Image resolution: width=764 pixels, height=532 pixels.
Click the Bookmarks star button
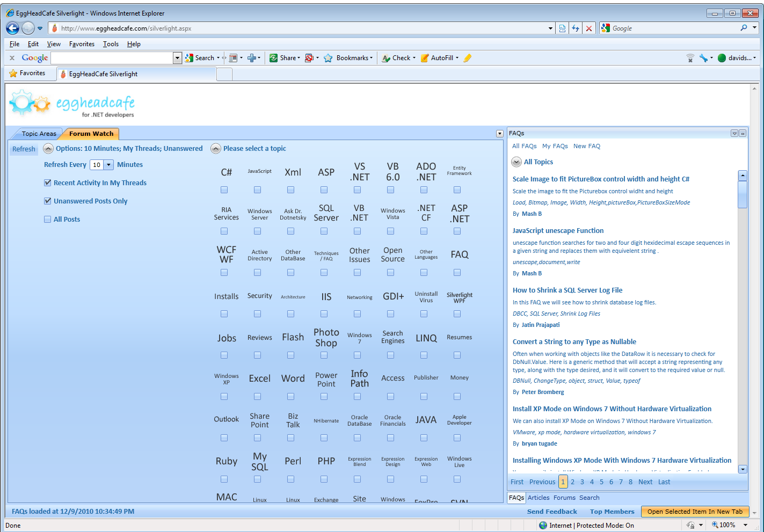pyautogui.click(x=347, y=58)
